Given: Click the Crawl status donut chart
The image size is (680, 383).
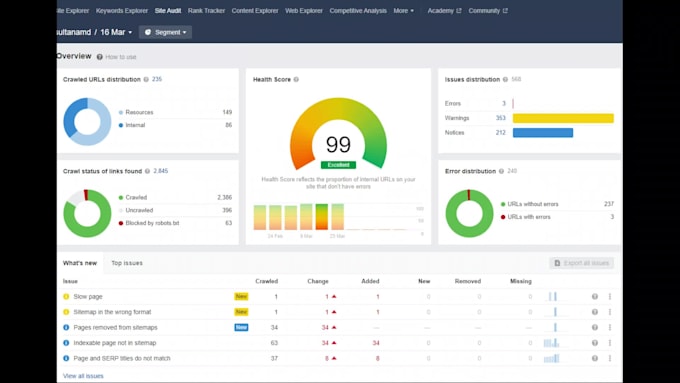Looking at the screenshot, I should [88, 213].
